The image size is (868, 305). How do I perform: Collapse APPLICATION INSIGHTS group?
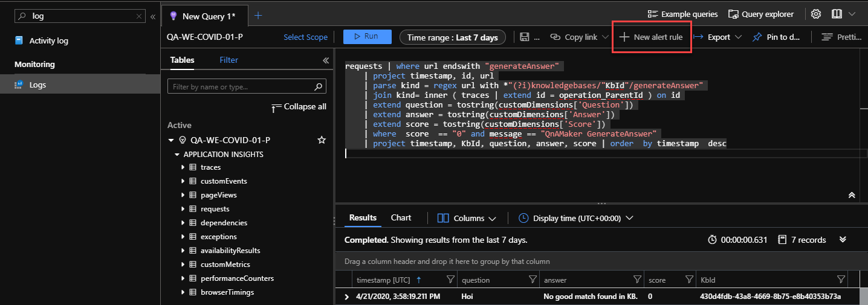click(178, 155)
